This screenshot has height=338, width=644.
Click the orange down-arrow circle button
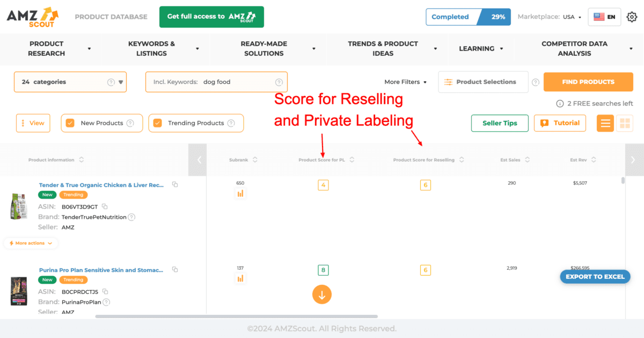[322, 294]
